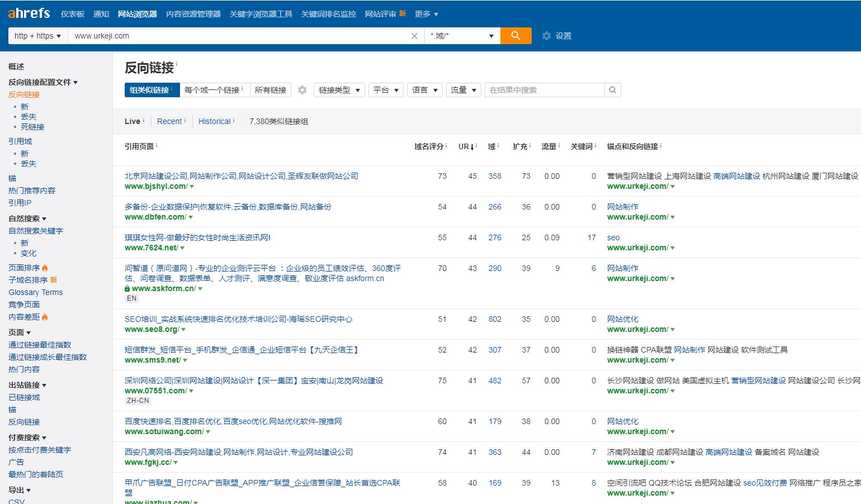The image size is (861, 504).
Task: Click 死链接 in the left sidebar
Action: click(x=32, y=127)
